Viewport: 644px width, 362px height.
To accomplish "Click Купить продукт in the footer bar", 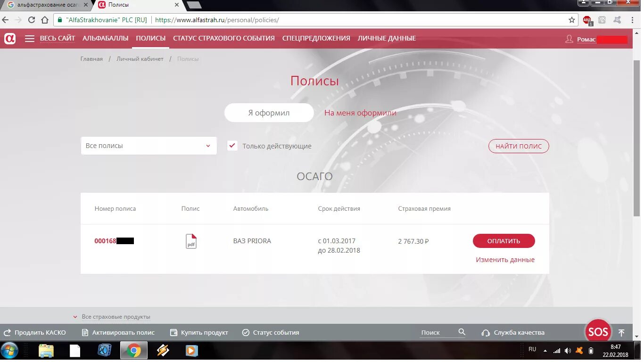I will (199, 332).
